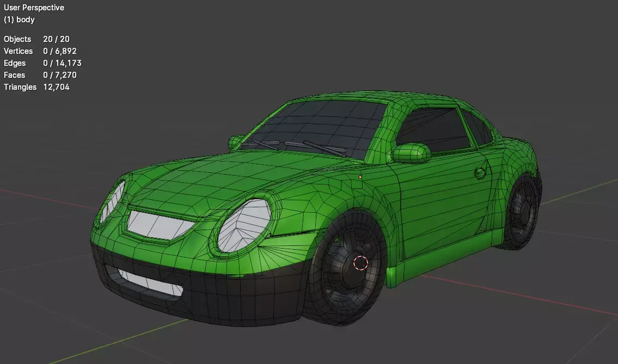This screenshot has height=364, width=618.
Task: Click the 'User Perspective' overlay text
Action: (34, 8)
